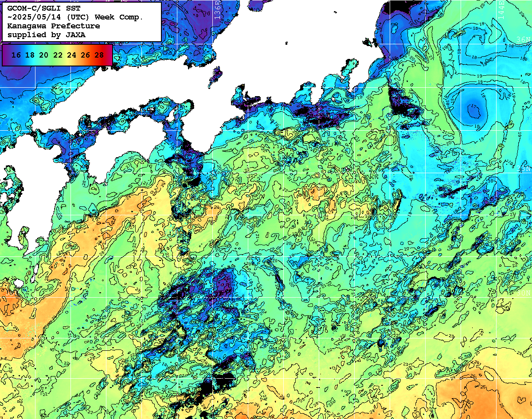Click the '144E' longitude label
The width and height of the screenshot is (532, 419).
click(501, 10)
